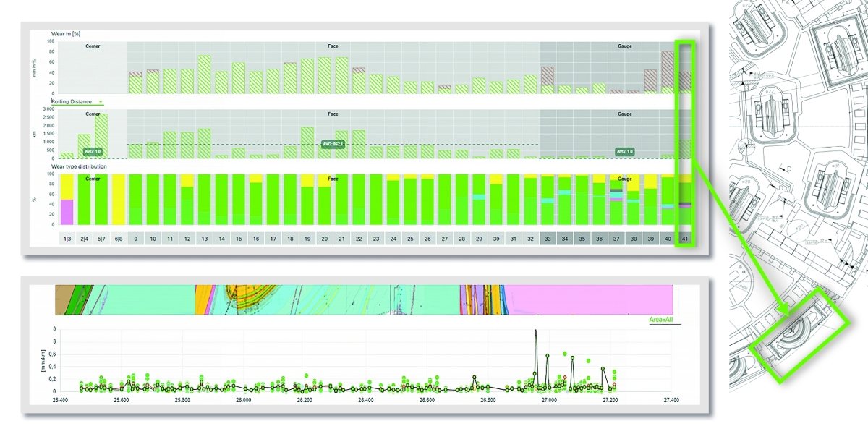Select the AVG: 862.1 badge in Face section
Viewport: 868px width, 434px height.
[x=333, y=144]
